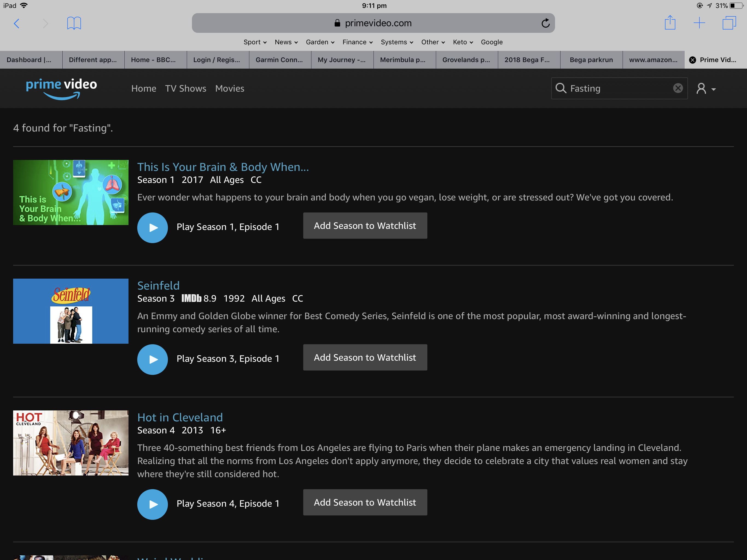Click the search magnifier icon
The height and width of the screenshot is (560, 747).
click(561, 88)
